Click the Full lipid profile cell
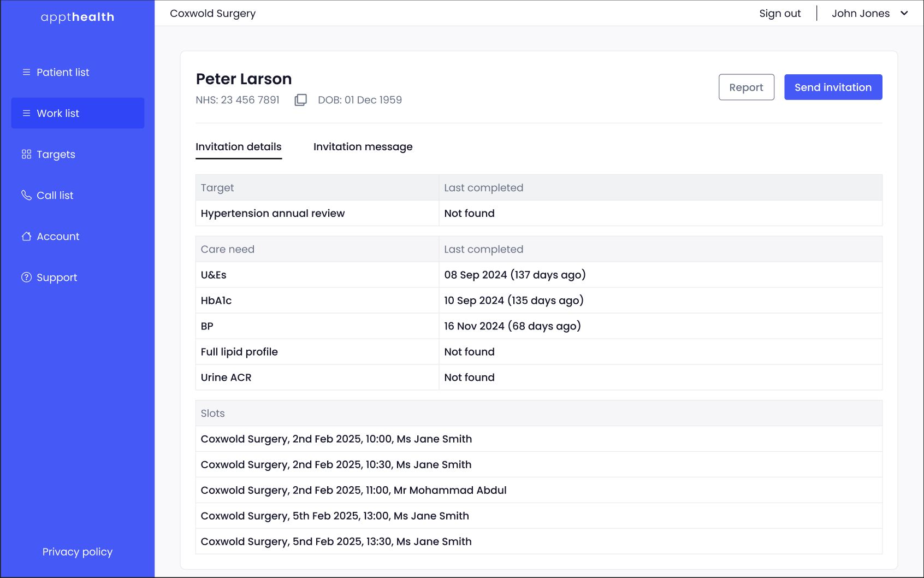Viewport: 924px width, 578px height. coord(317,352)
